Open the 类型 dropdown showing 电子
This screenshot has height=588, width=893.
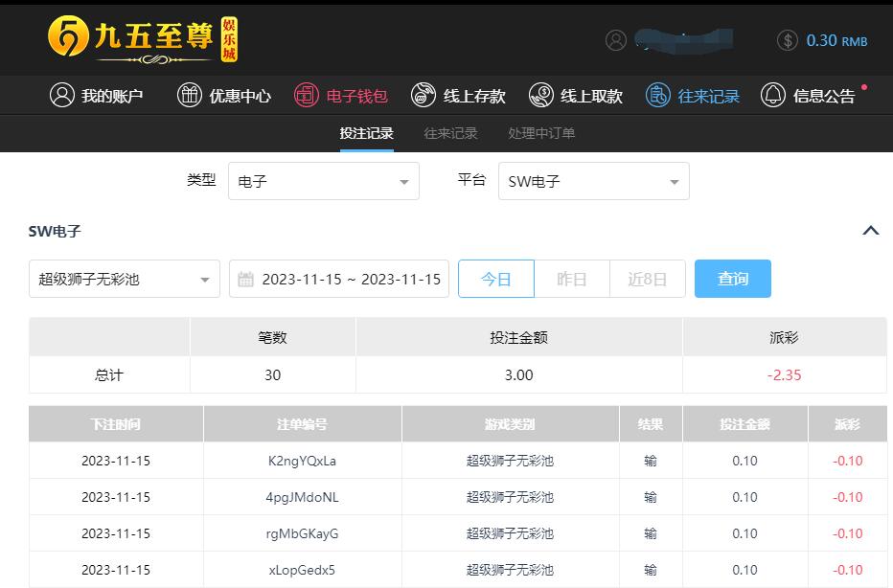pos(324,181)
